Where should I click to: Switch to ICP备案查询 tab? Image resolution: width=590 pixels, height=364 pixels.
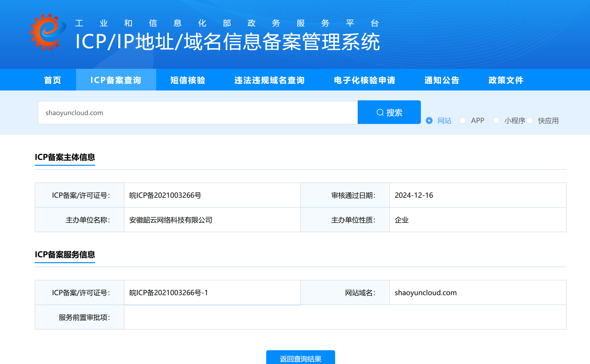(x=116, y=80)
